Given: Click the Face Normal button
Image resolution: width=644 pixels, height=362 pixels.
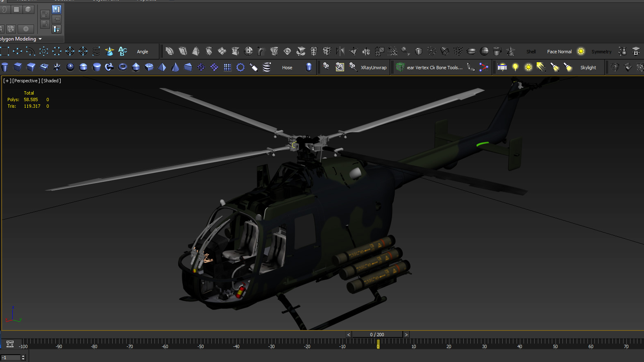Looking at the screenshot, I should tap(559, 52).
